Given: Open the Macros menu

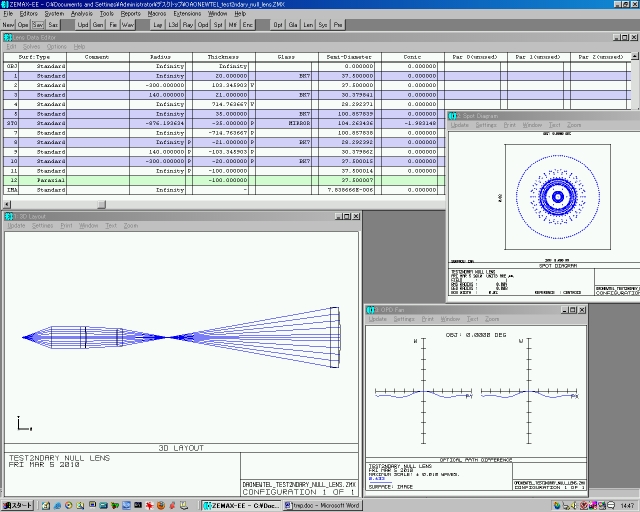Looking at the screenshot, I should [157, 13].
